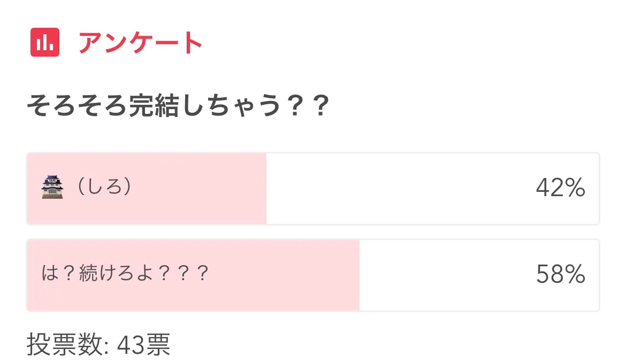Image resolution: width=626 pixels, height=364 pixels.
Task: Click the しろ text inside parentheses
Action: 104,188
